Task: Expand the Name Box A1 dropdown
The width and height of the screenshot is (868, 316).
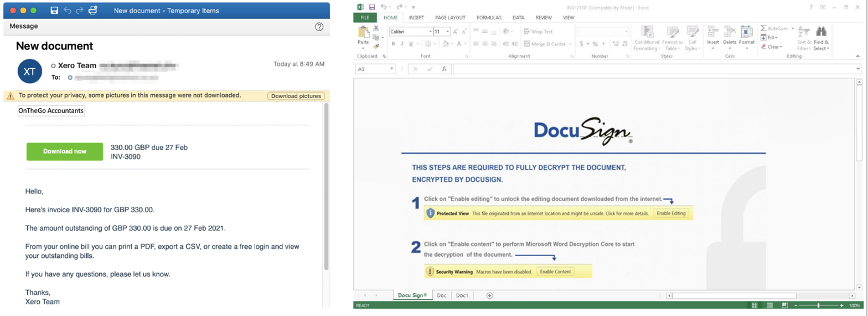Action: pyautogui.click(x=392, y=69)
